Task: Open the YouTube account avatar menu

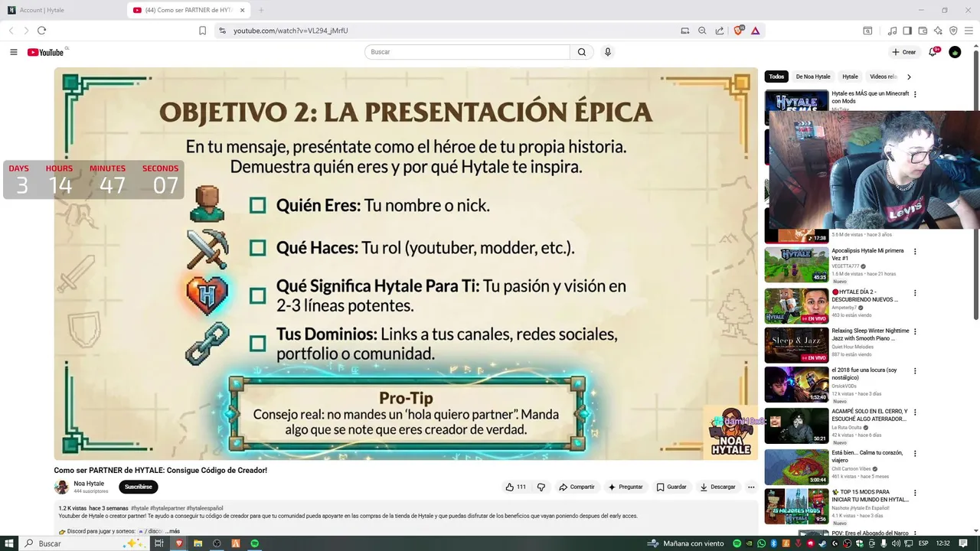Action: pos(955,52)
